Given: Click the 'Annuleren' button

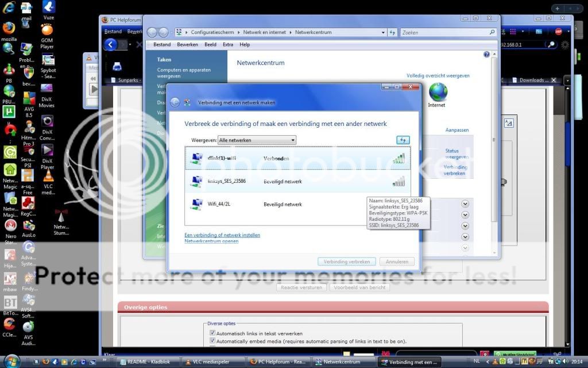Looking at the screenshot, I should 397,262.
